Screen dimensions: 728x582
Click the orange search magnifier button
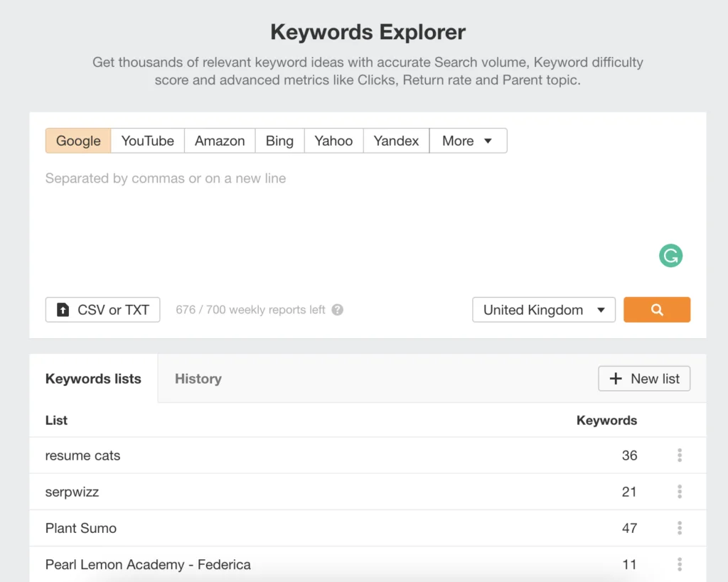point(656,310)
